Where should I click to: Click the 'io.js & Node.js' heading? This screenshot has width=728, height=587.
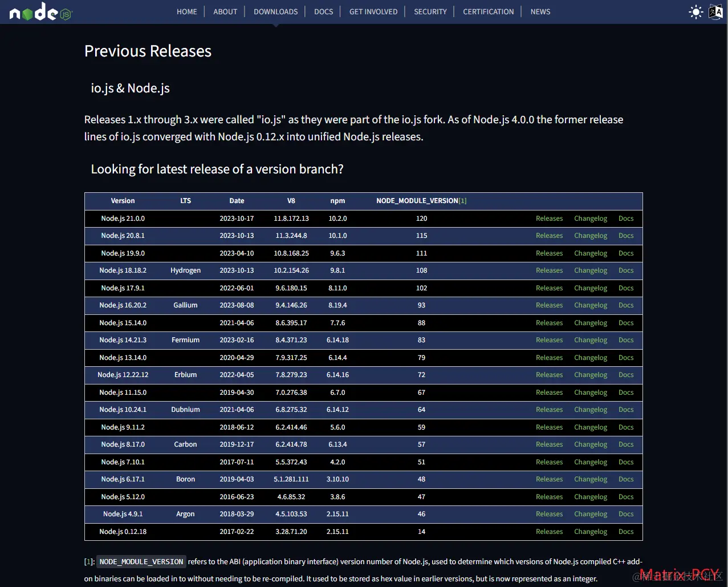(130, 88)
